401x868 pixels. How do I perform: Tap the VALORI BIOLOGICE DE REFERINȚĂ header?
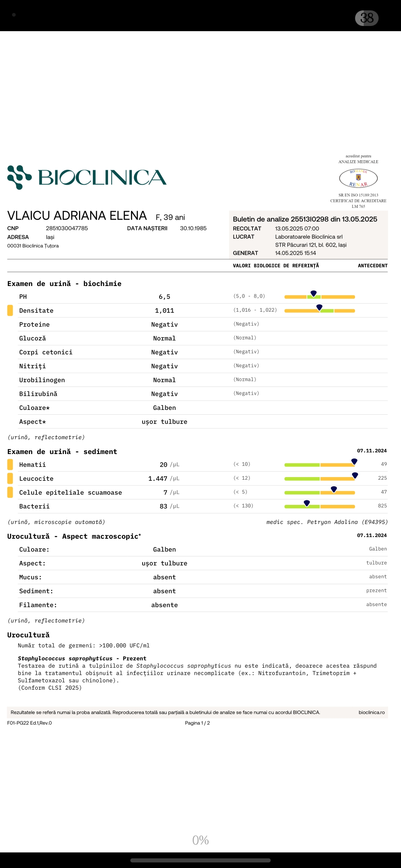pyautogui.click(x=276, y=266)
